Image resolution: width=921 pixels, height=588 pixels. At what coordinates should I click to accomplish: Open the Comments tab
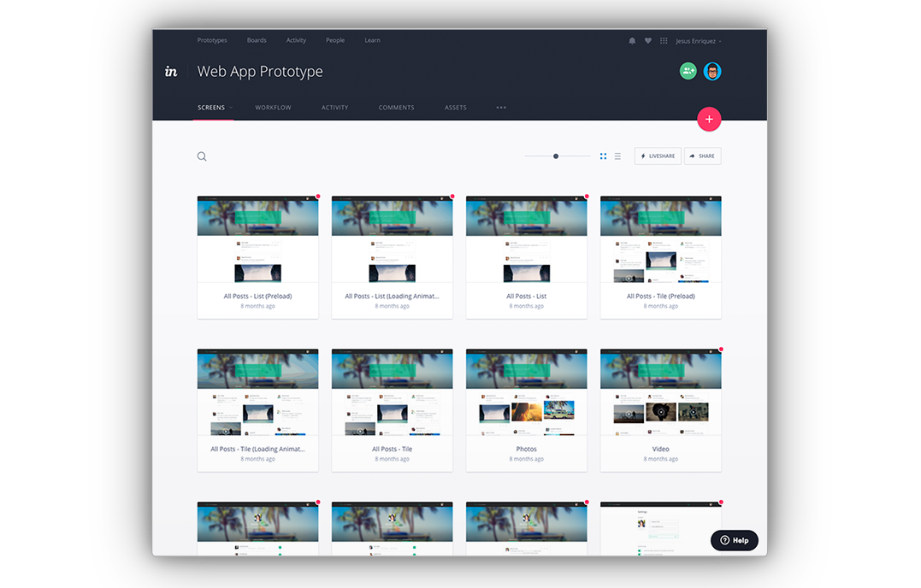coord(396,108)
